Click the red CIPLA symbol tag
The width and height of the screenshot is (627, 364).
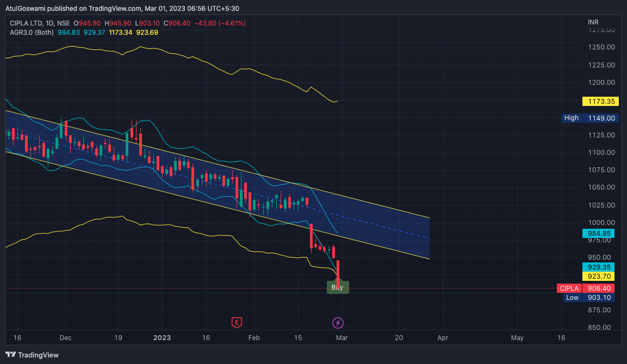pyautogui.click(x=569, y=288)
